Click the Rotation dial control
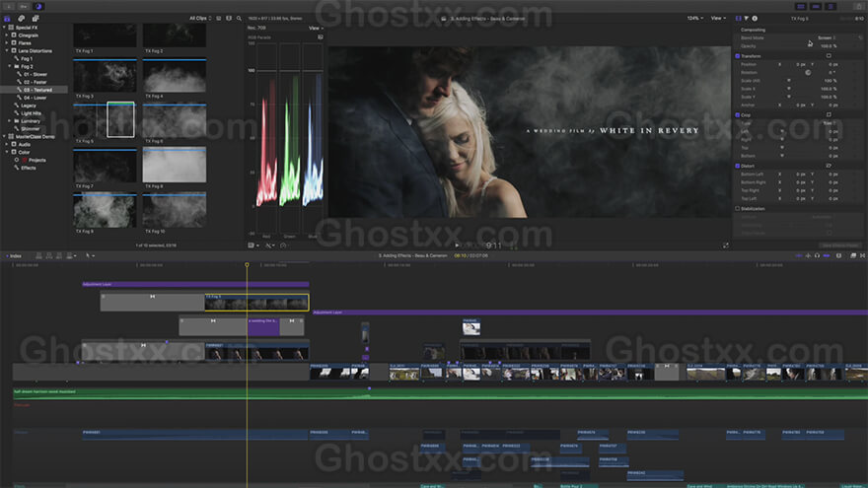Image resolution: width=868 pixels, height=488 pixels. tap(808, 73)
